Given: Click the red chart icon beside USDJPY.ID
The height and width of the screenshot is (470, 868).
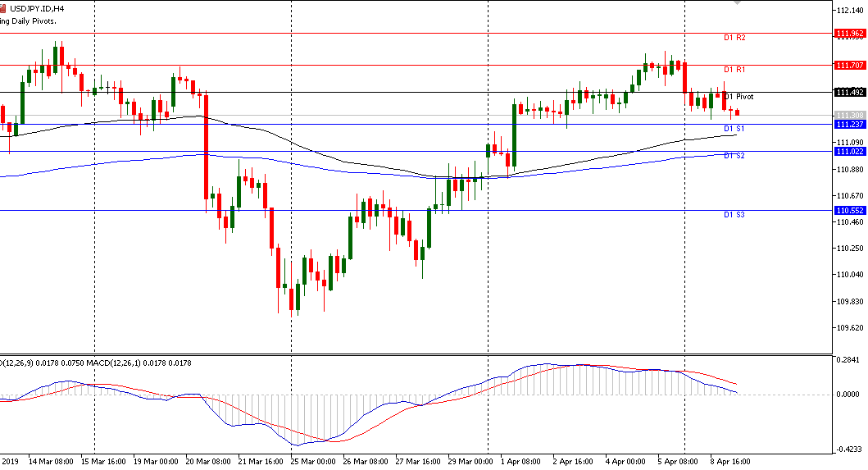Looking at the screenshot, I should click(x=3, y=8).
